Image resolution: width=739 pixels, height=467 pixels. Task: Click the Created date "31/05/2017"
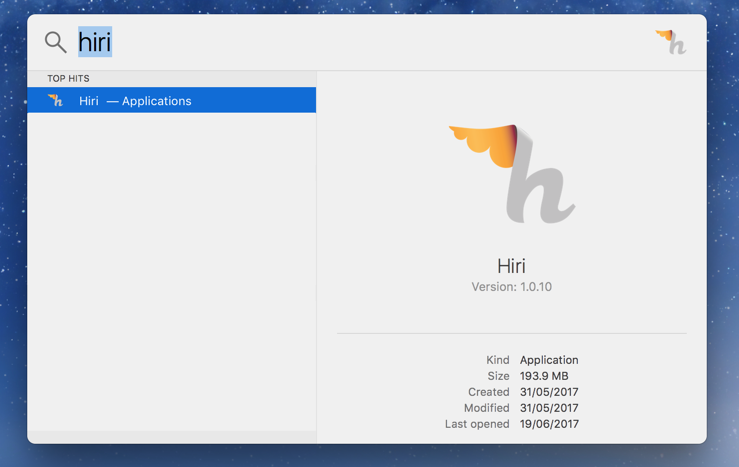click(x=549, y=392)
